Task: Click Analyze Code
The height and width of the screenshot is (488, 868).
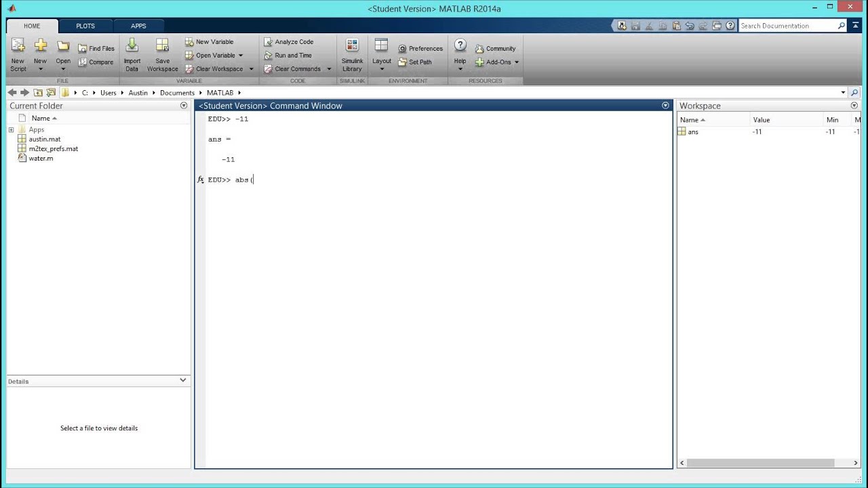Action: tap(289, 42)
